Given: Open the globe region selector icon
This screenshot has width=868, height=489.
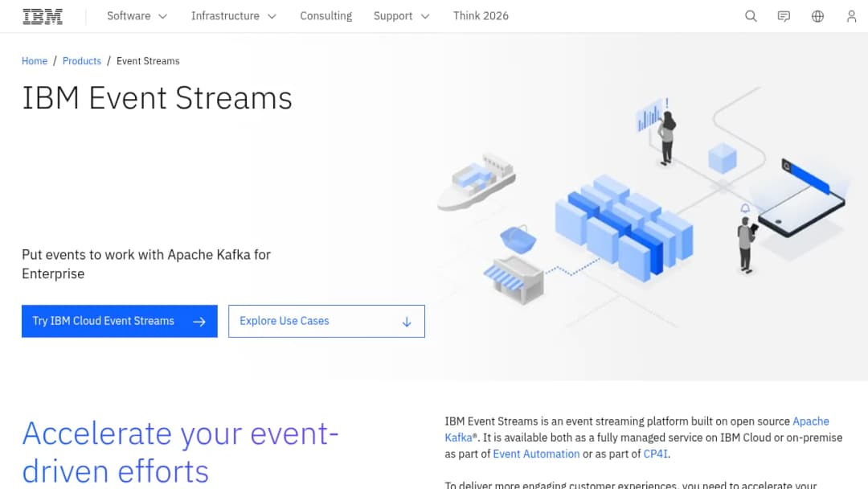Looking at the screenshot, I should tap(817, 16).
